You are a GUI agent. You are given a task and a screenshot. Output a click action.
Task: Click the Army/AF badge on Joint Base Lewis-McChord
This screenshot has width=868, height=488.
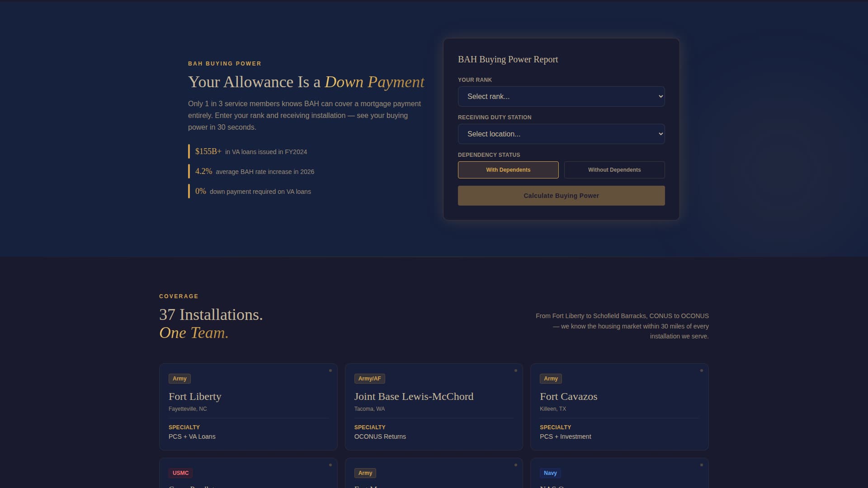coord(370,379)
